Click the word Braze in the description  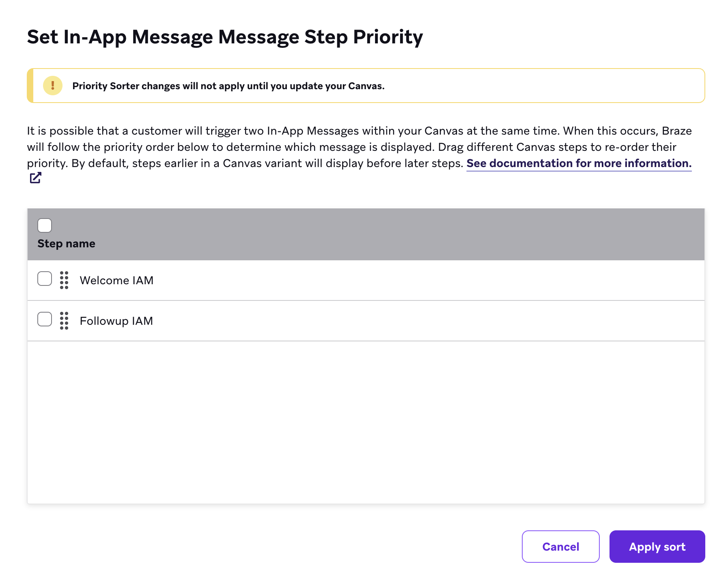pos(676,131)
